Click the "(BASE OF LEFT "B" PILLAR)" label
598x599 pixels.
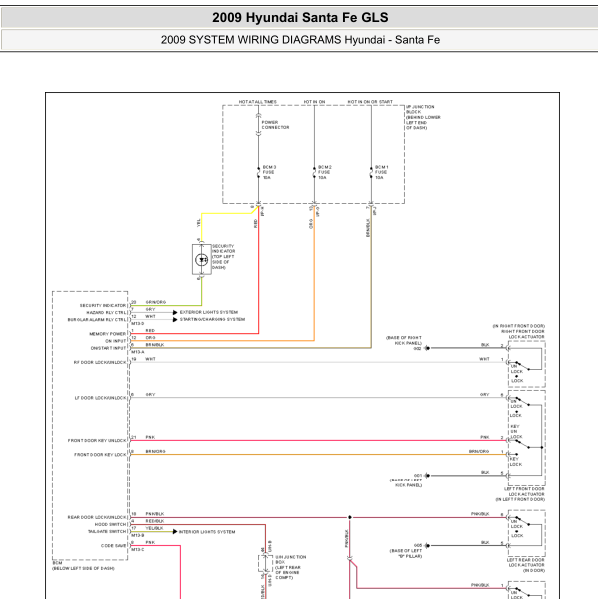406,554
